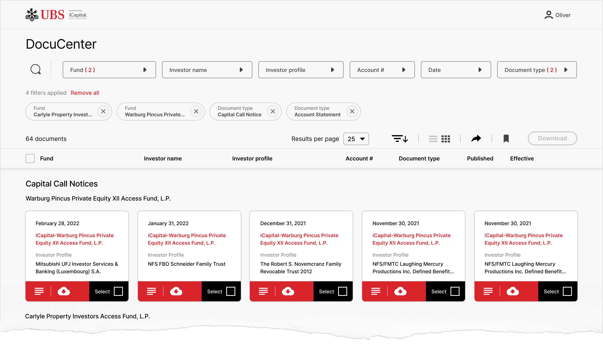Image resolution: width=603 pixels, height=364 pixels.
Task: Select the February 28, 2022 card checkbox
Action: (x=118, y=291)
